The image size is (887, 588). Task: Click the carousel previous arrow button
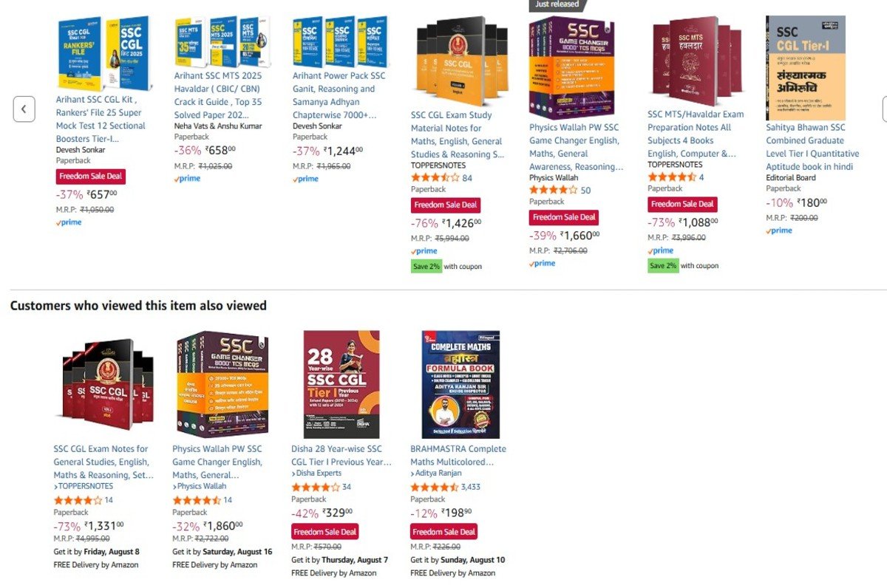coord(24,109)
